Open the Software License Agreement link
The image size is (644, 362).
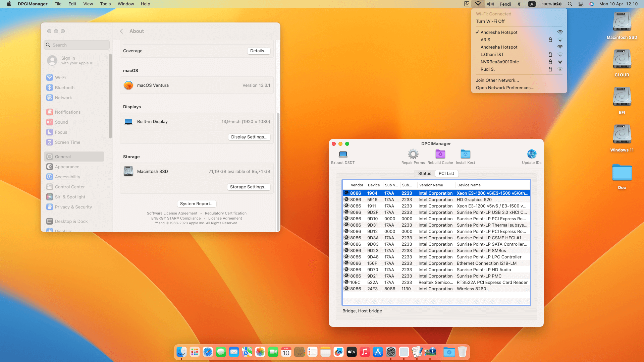tap(172, 214)
